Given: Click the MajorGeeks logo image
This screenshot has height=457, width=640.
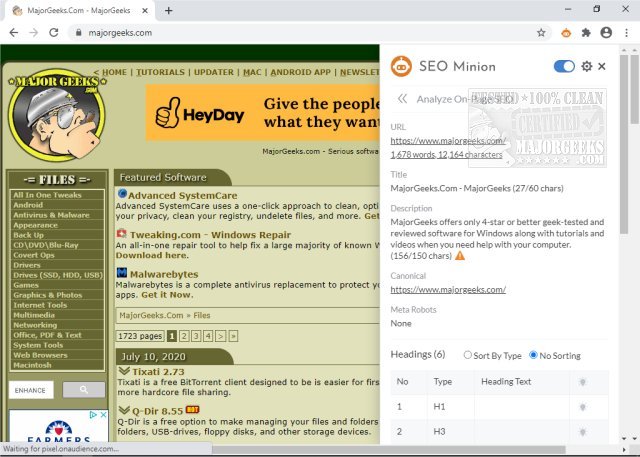Looking at the screenshot, I should coord(57,115).
